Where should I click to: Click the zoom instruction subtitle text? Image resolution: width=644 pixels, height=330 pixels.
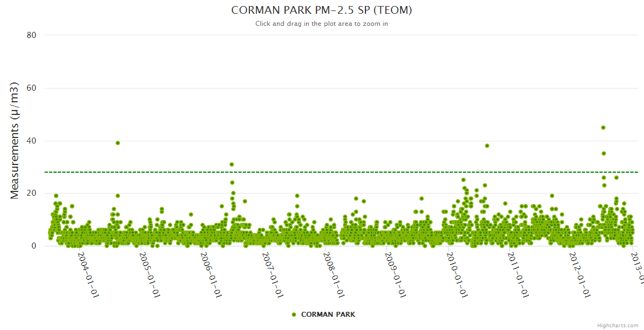point(321,24)
